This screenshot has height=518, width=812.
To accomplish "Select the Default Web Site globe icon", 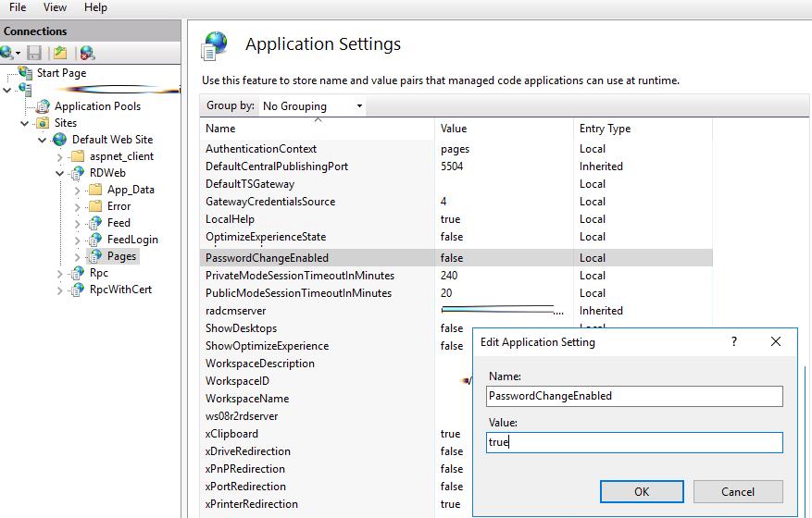I will tap(60, 140).
